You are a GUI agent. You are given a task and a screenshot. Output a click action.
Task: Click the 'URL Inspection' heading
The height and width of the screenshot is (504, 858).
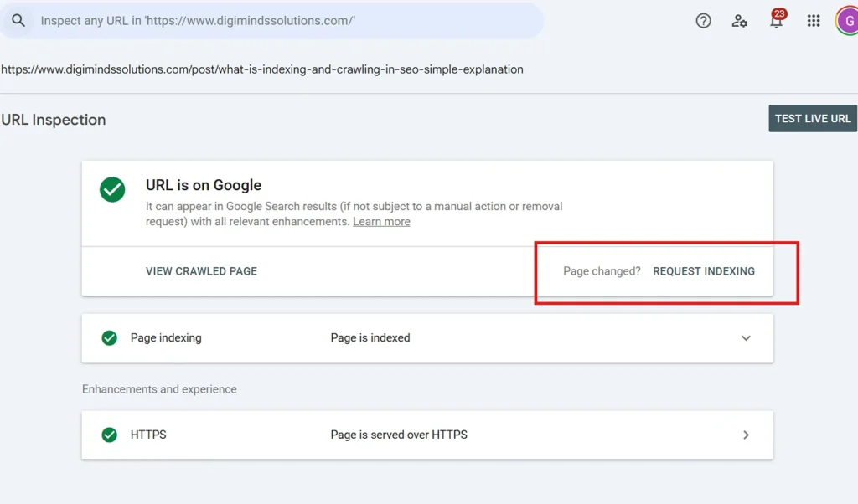coord(54,120)
